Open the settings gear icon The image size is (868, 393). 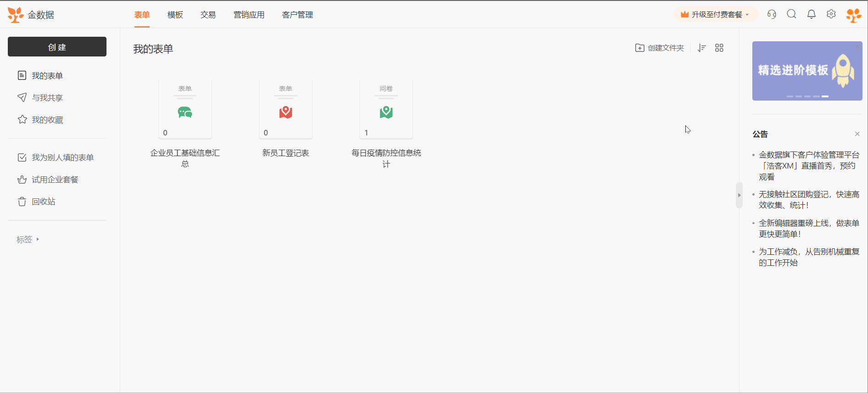click(831, 14)
